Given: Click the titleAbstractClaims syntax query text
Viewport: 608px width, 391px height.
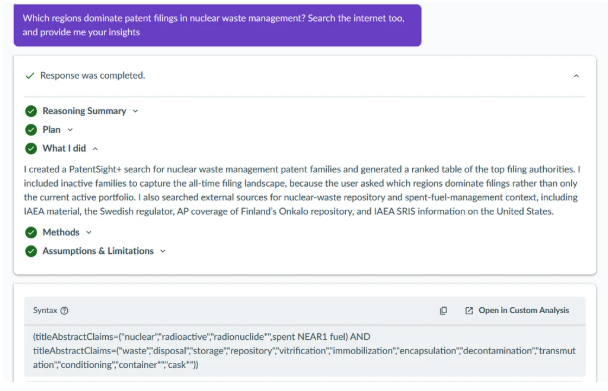Looking at the screenshot, I should click(x=304, y=351).
